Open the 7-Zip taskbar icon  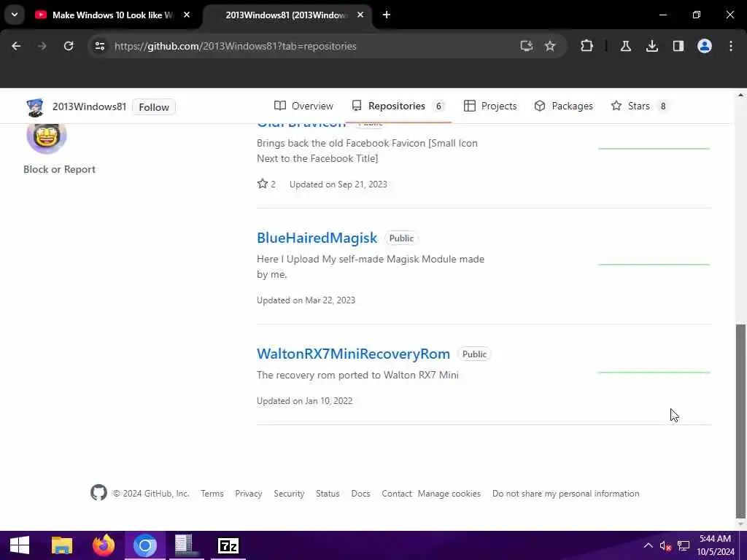tap(228, 545)
